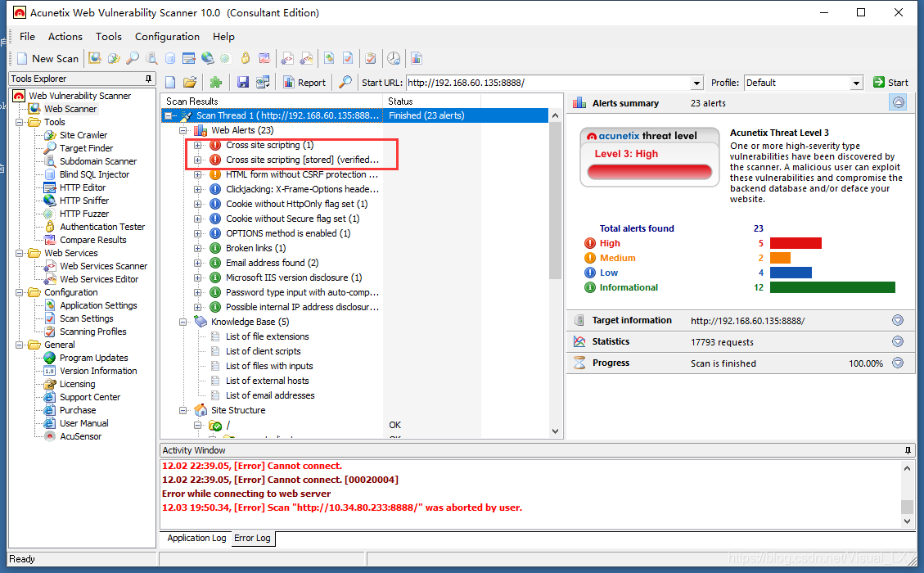Open the Help menu
The image size is (924, 573).
pos(224,37)
